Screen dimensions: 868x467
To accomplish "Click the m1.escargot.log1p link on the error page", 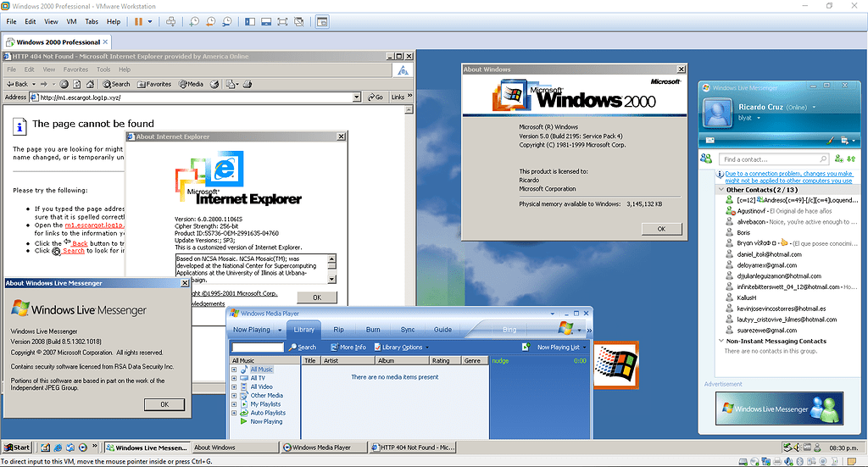I will click(94, 225).
